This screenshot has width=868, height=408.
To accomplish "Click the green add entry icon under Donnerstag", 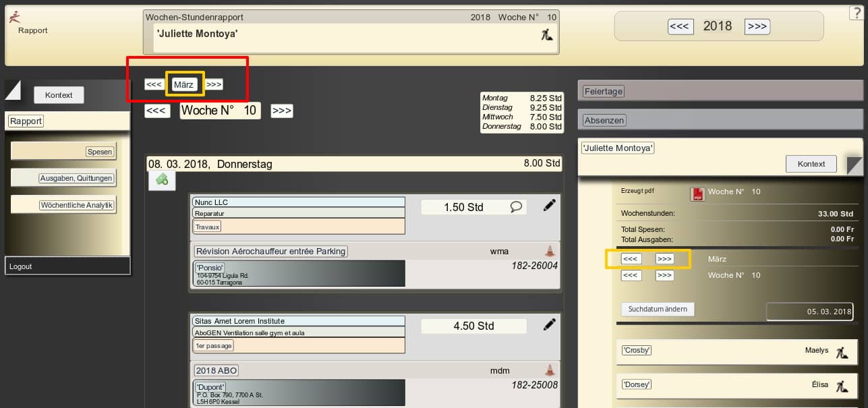I will 162,179.
